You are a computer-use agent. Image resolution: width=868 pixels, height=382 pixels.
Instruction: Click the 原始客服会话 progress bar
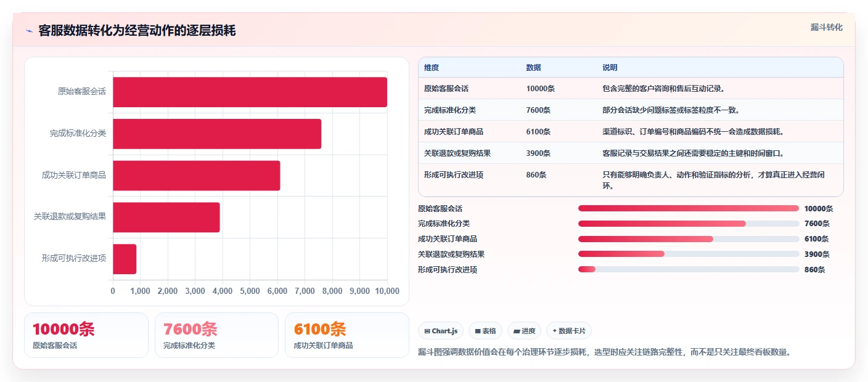(689, 208)
